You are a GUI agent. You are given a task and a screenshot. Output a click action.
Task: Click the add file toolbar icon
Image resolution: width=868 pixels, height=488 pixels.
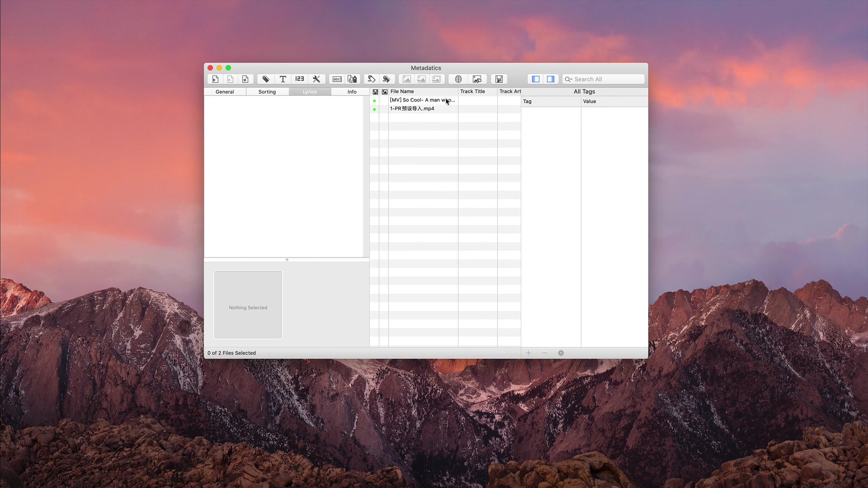tap(215, 79)
